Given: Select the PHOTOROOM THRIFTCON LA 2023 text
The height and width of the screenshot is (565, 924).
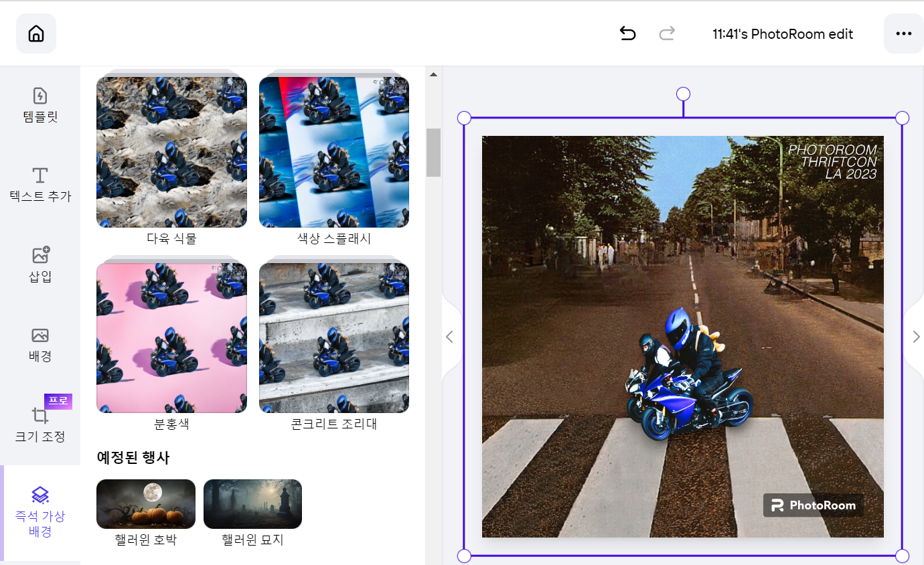Looking at the screenshot, I should click(x=832, y=162).
